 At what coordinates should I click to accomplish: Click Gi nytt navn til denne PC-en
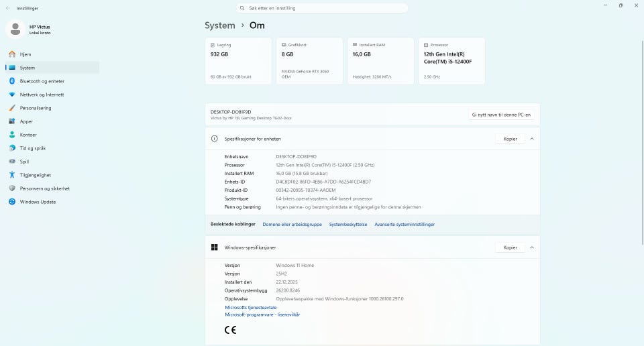(x=501, y=115)
